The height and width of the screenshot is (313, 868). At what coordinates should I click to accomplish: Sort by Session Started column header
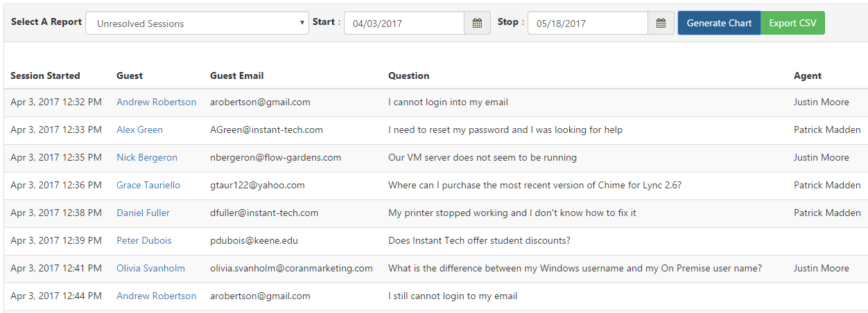[45, 75]
